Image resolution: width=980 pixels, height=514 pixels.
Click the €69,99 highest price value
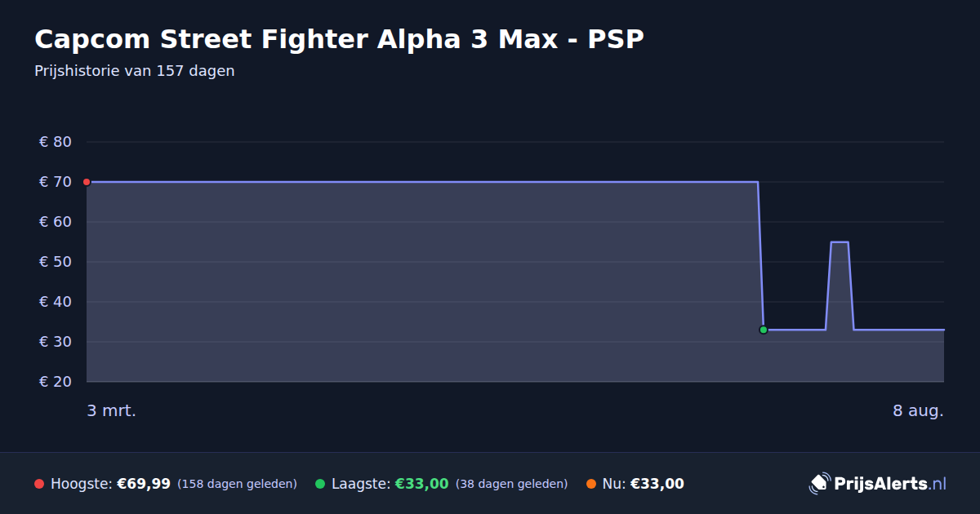click(144, 484)
